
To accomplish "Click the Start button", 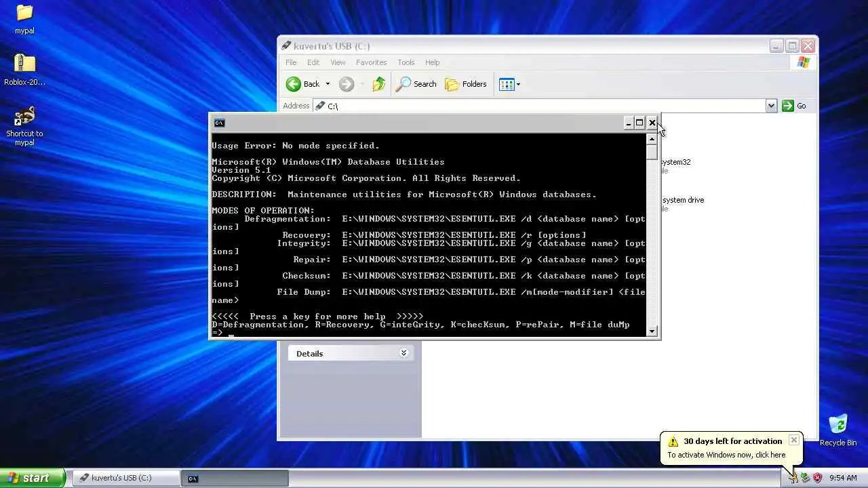I will point(33,478).
